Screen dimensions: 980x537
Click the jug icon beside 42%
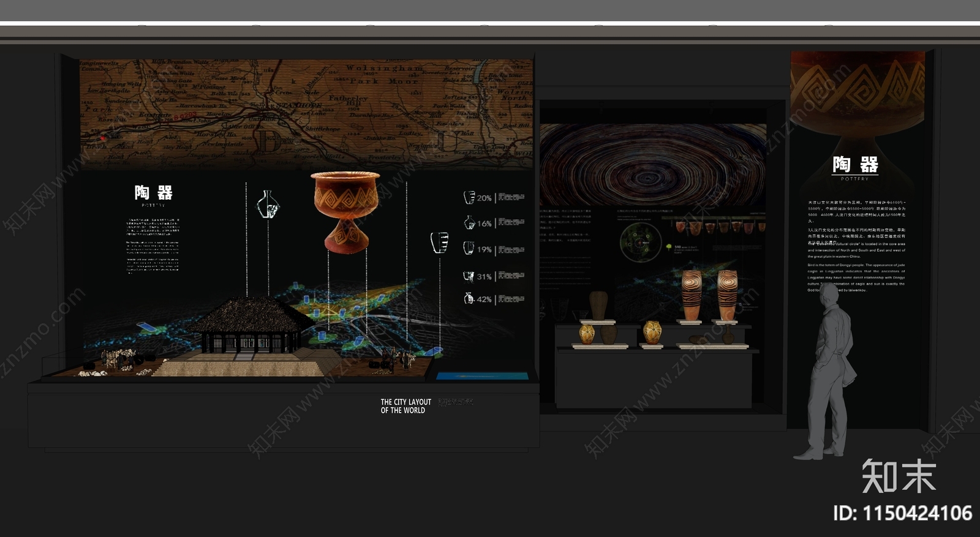(469, 299)
